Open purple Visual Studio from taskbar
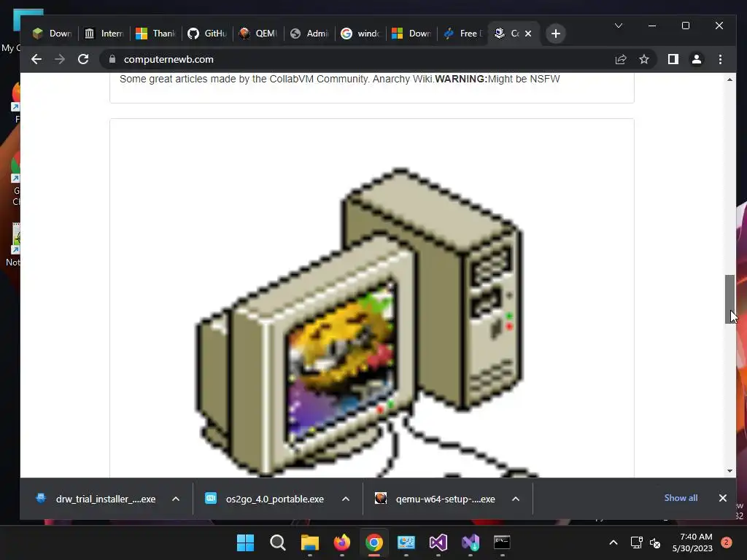 coord(438,542)
